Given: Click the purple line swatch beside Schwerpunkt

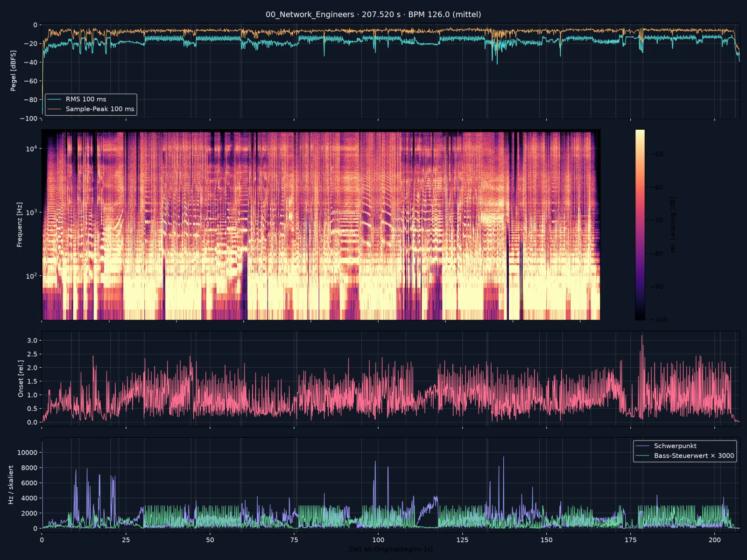Looking at the screenshot, I should [643, 446].
